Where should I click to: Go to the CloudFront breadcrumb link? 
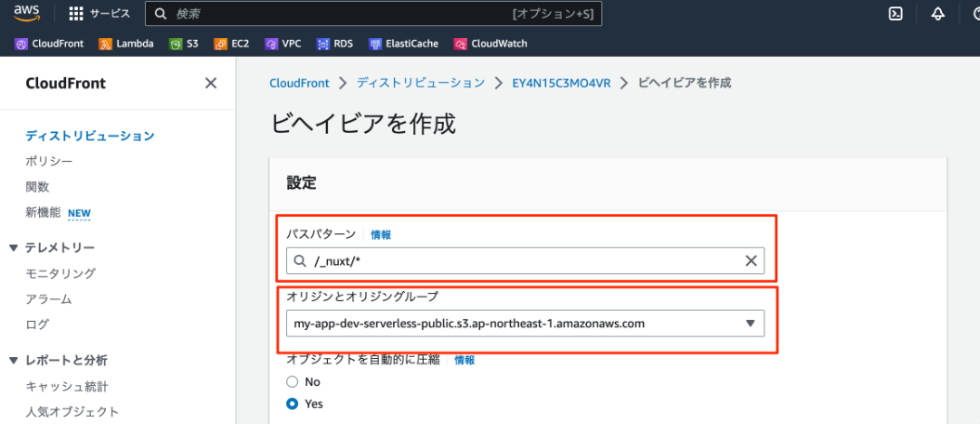[299, 83]
